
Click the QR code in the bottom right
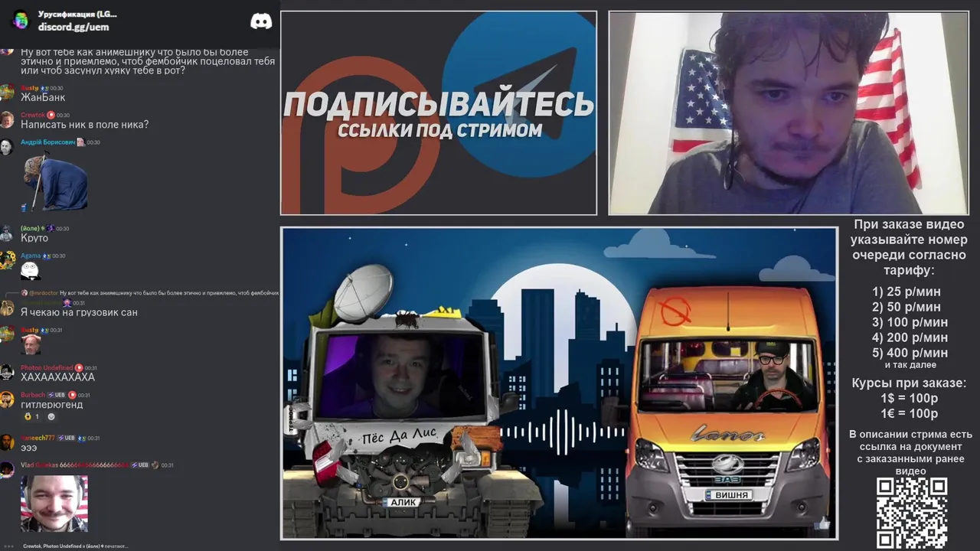coord(911,513)
